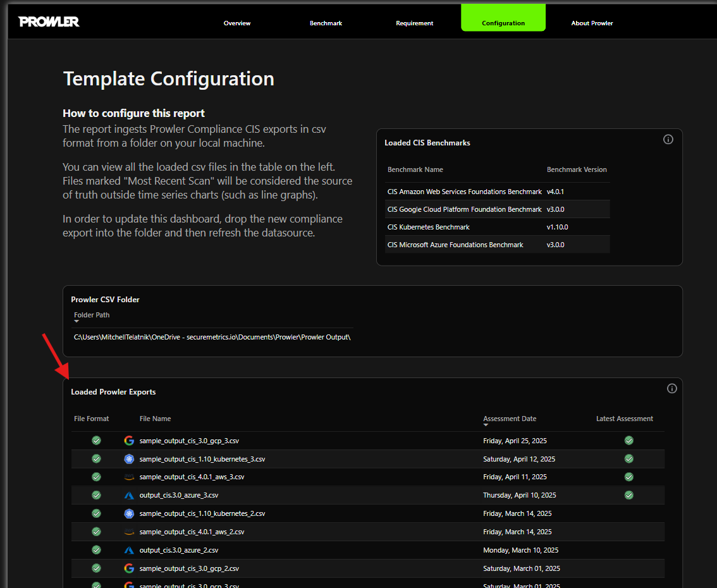
Task: Select file sample_output_cis_1.10_kubernetes_3.csv
Action: pyautogui.click(x=202, y=459)
